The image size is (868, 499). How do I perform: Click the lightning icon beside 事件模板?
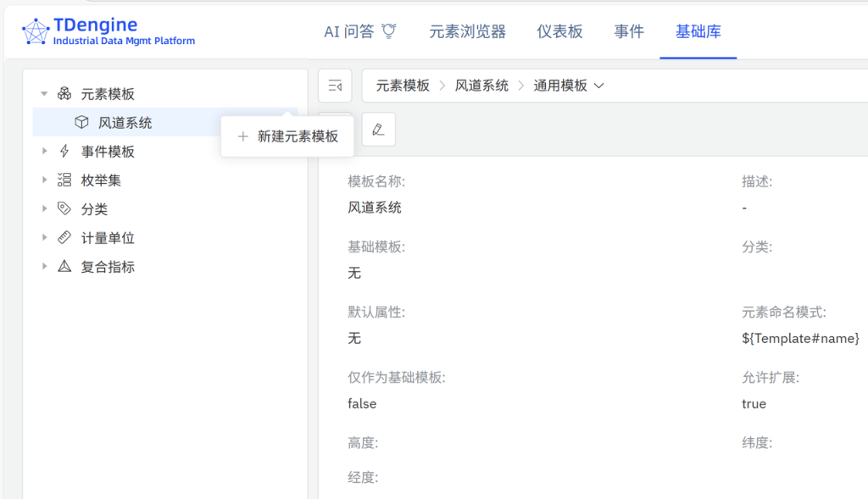pos(64,151)
